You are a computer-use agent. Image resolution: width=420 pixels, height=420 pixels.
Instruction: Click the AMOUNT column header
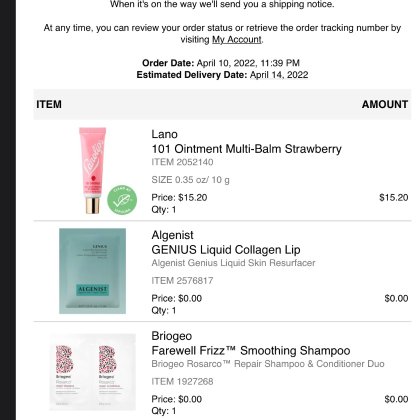385,104
